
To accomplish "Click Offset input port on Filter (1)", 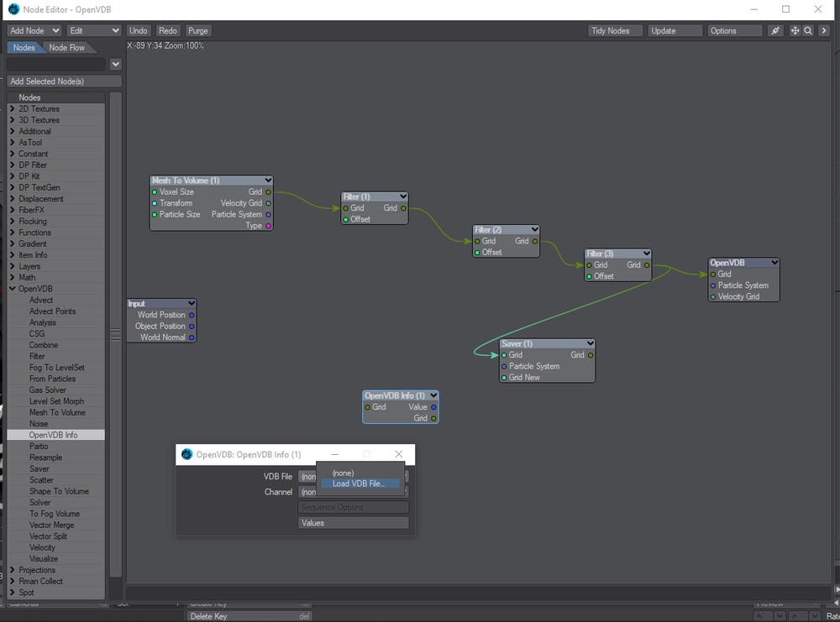I will coord(346,219).
